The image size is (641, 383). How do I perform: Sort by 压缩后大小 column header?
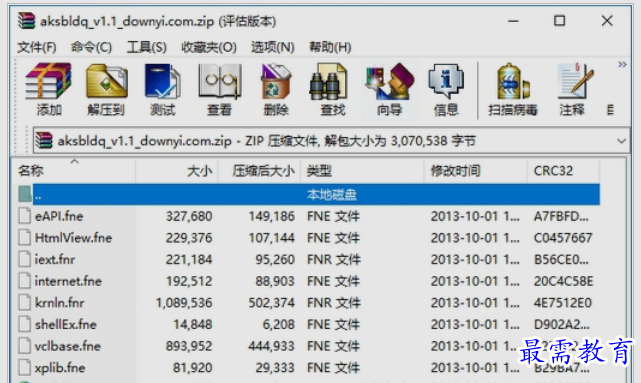pos(260,171)
